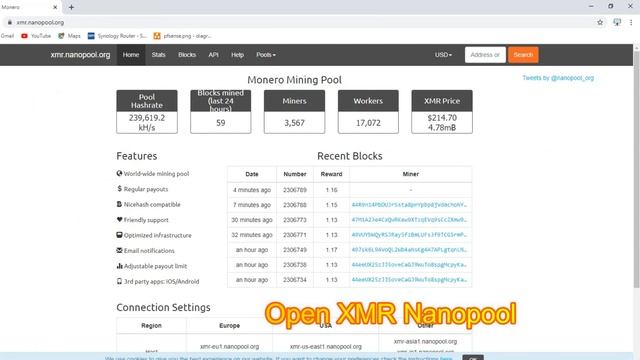Expand the Pools dropdown menu
The height and width of the screenshot is (360, 640).
pyautogui.click(x=266, y=55)
